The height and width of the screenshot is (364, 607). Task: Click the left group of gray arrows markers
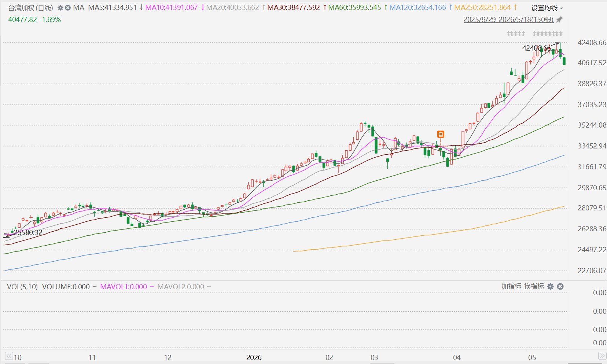(516, 34)
